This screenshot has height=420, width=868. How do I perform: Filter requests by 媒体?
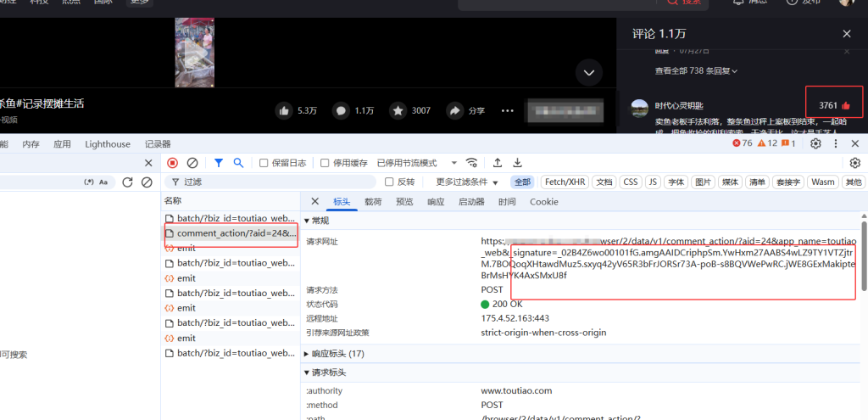click(730, 182)
